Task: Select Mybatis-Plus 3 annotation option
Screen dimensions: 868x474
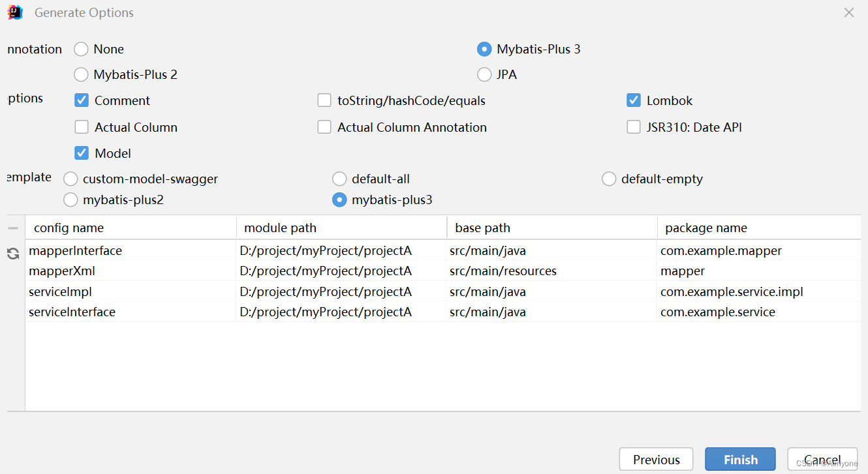Action: pyautogui.click(x=484, y=49)
